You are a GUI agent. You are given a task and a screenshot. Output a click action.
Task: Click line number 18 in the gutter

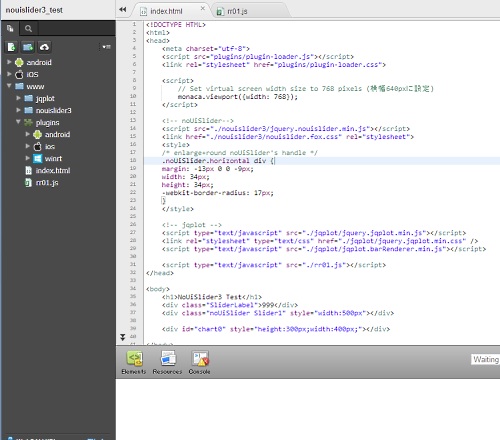pyautogui.click(x=133, y=160)
